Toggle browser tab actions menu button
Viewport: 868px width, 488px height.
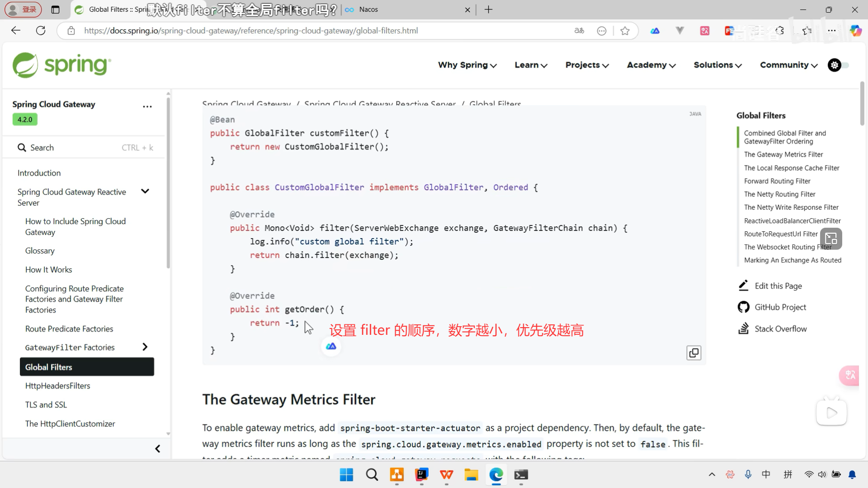click(x=55, y=9)
